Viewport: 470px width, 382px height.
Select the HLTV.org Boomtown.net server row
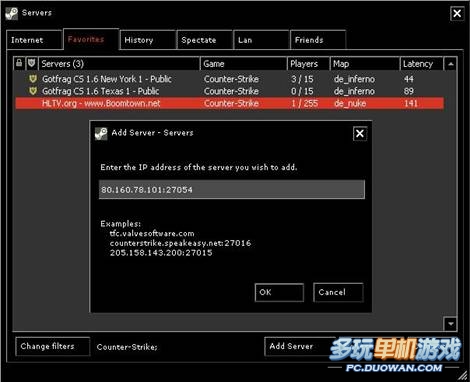[x=230, y=103]
